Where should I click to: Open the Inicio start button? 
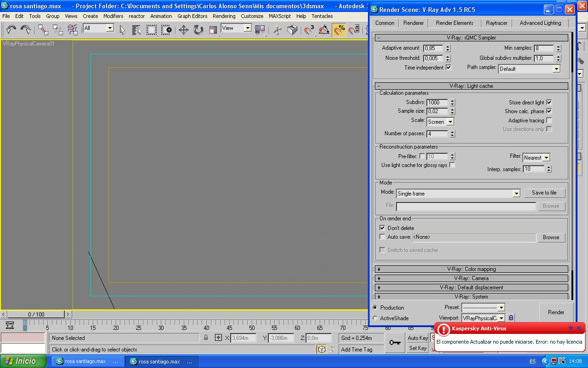[x=23, y=362]
